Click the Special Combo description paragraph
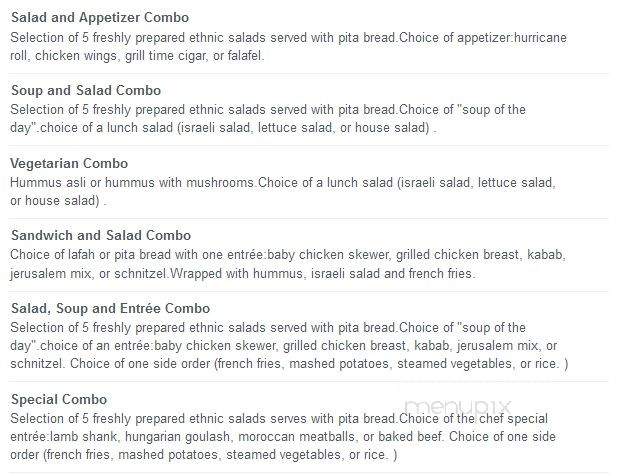Image resolution: width=619 pixels, height=476 pixels. 283,437
